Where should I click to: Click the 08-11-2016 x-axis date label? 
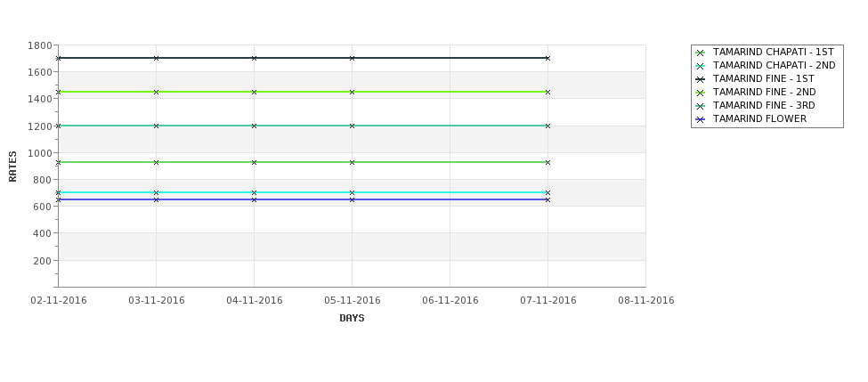646,301
